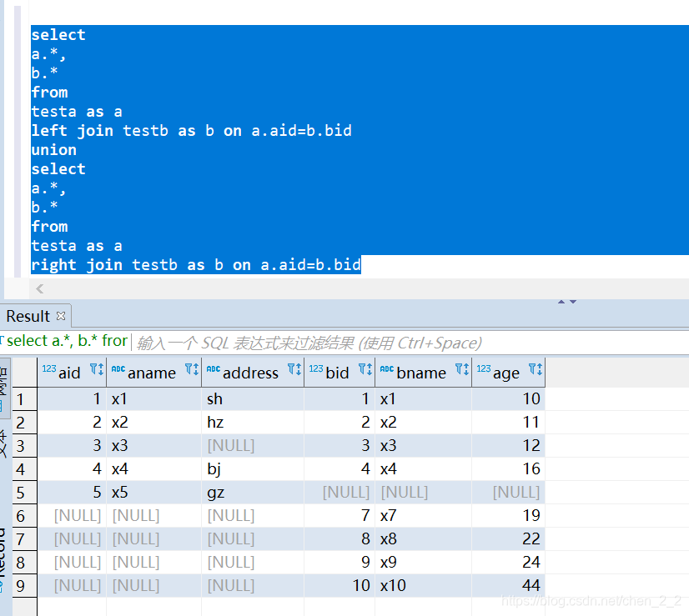Click the age cell '16'
The height and width of the screenshot is (616, 689).
(x=508, y=469)
